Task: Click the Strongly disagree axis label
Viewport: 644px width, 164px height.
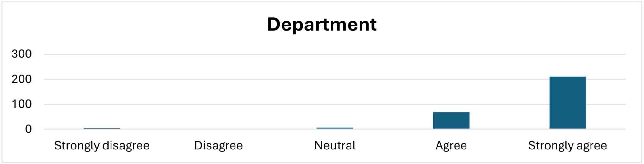Action: point(102,146)
